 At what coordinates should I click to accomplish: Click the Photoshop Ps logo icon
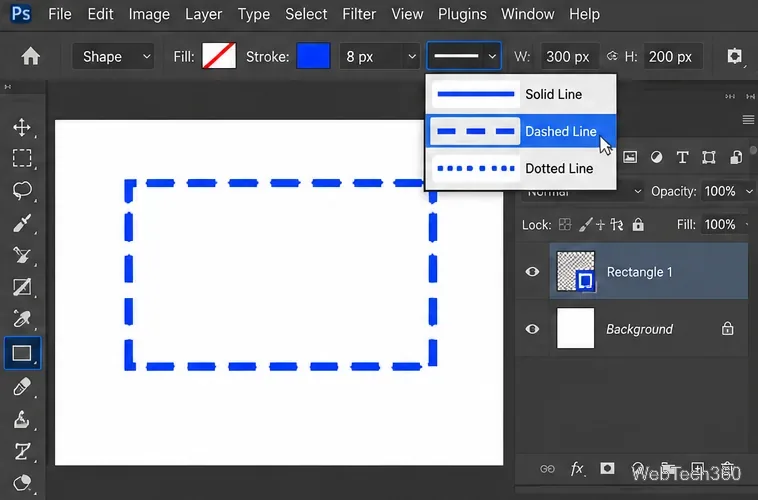pos(21,14)
